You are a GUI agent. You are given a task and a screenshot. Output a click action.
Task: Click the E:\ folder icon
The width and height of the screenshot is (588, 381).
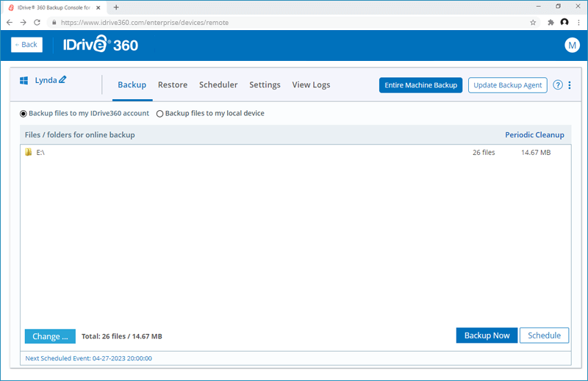(x=28, y=152)
